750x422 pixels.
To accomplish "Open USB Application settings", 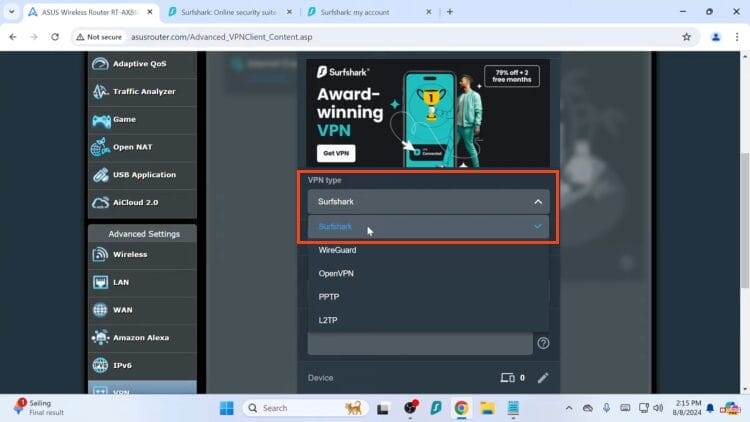I will pos(142,175).
